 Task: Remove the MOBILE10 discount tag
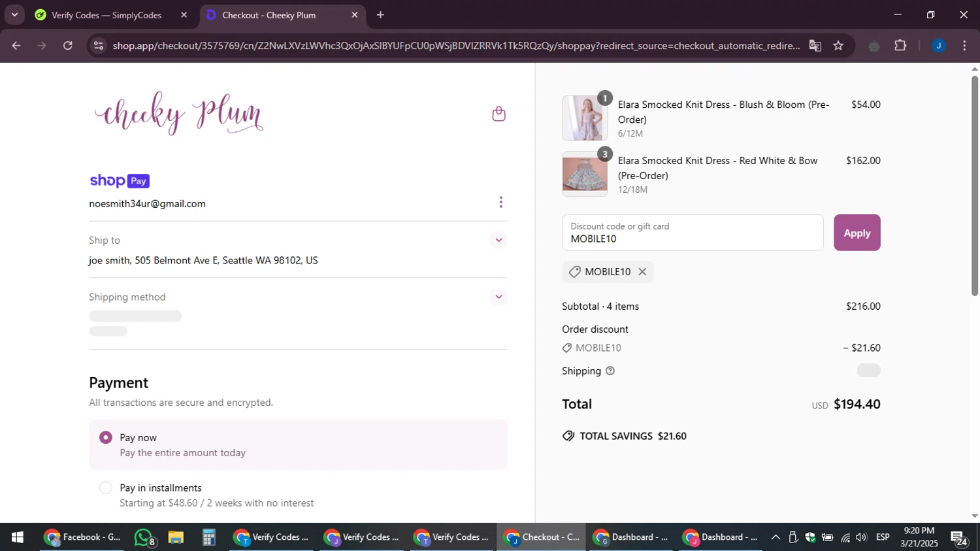(x=642, y=272)
